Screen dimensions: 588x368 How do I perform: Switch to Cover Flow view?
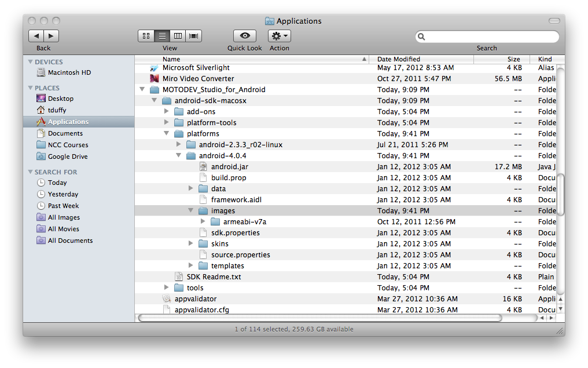coord(194,36)
